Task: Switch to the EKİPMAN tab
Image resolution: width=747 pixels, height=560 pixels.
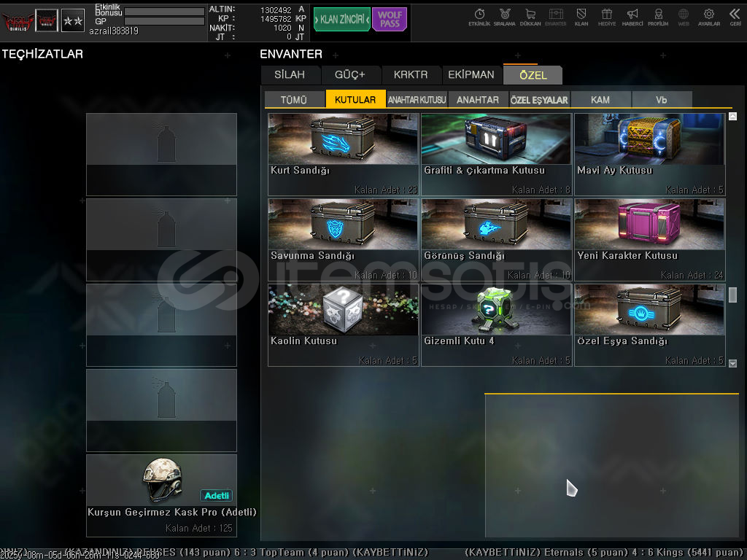Action: 471,75
